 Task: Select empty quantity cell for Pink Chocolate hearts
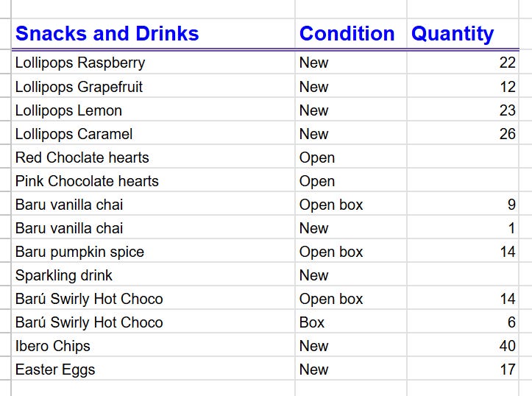(x=463, y=181)
